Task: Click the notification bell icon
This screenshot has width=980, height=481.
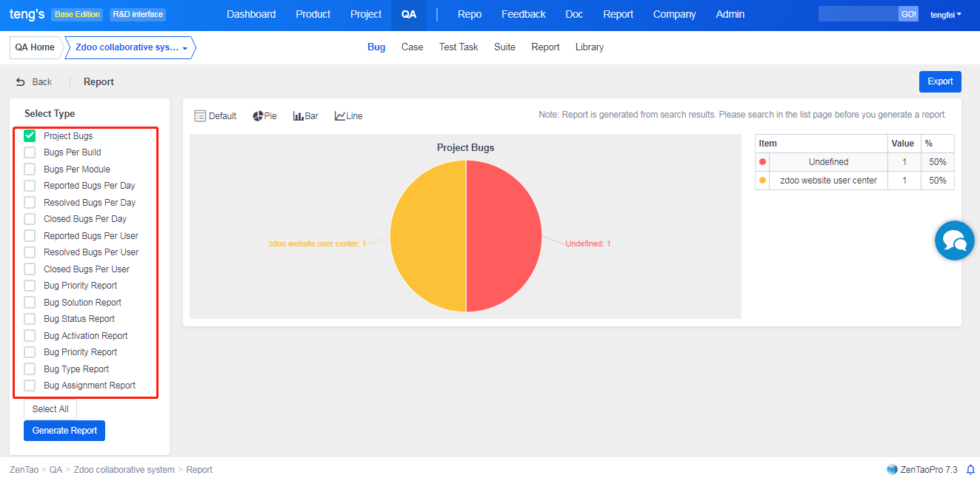Action: (x=970, y=470)
